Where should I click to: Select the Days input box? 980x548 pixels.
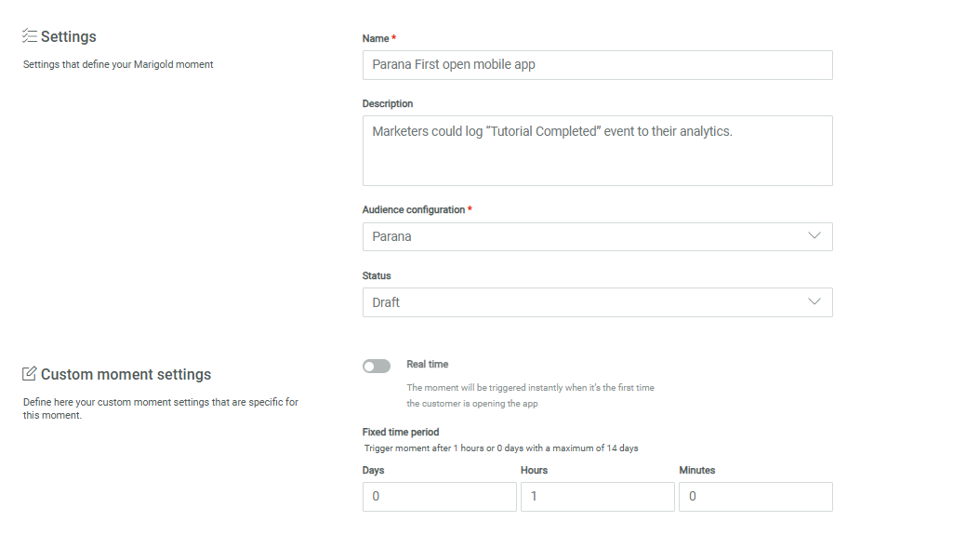coord(439,497)
